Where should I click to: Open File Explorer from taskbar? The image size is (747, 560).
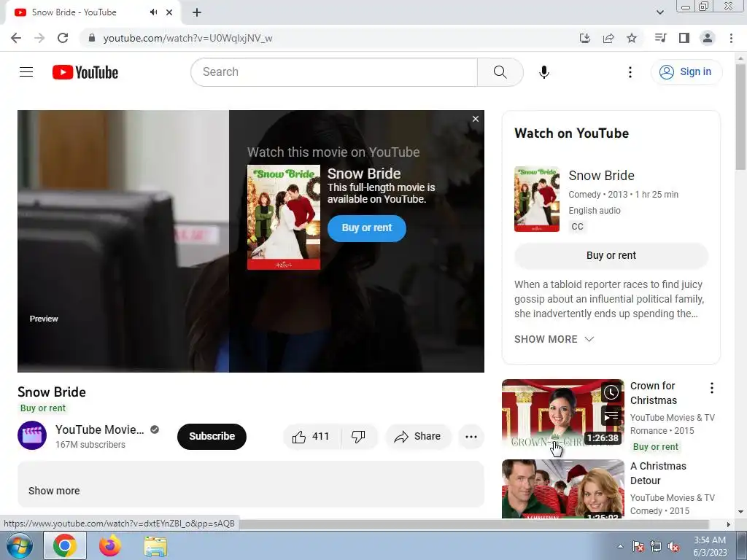(x=155, y=545)
